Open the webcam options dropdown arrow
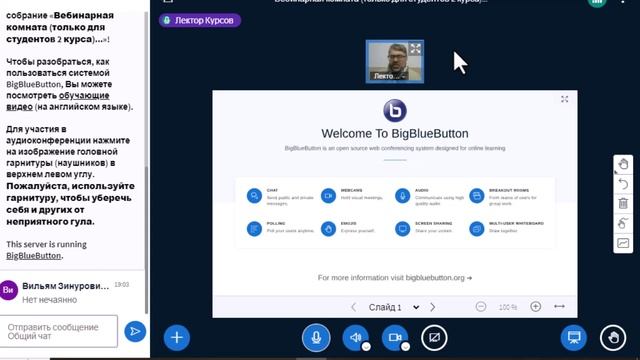Image resolution: width=640 pixels, height=360 pixels. 405,347
